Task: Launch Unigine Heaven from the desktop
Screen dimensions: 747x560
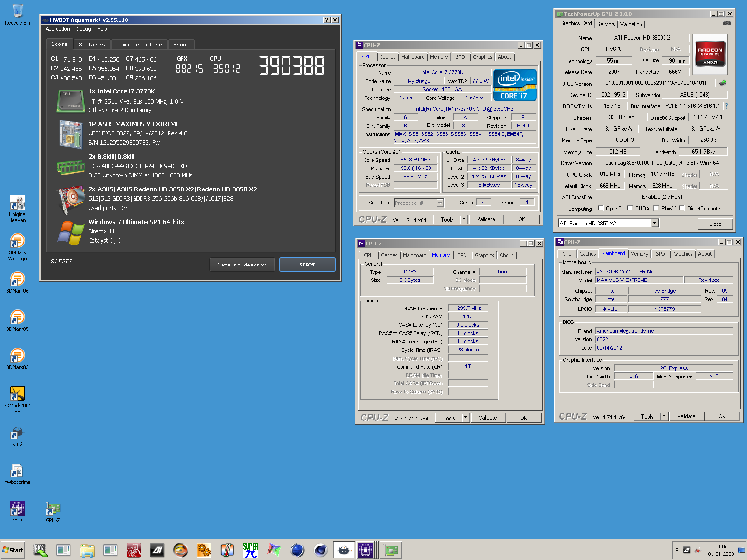Action: (17, 209)
